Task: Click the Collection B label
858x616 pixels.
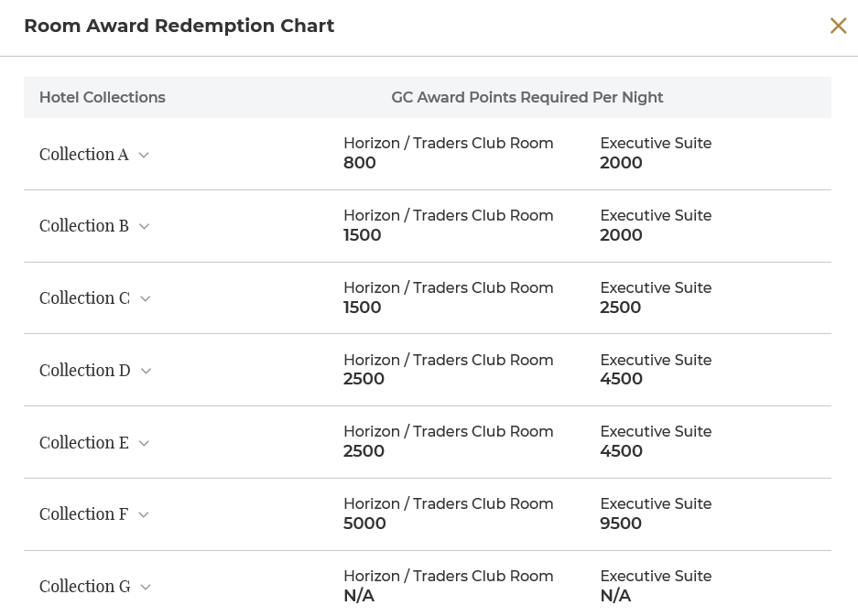Action: [x=83, y=225]
